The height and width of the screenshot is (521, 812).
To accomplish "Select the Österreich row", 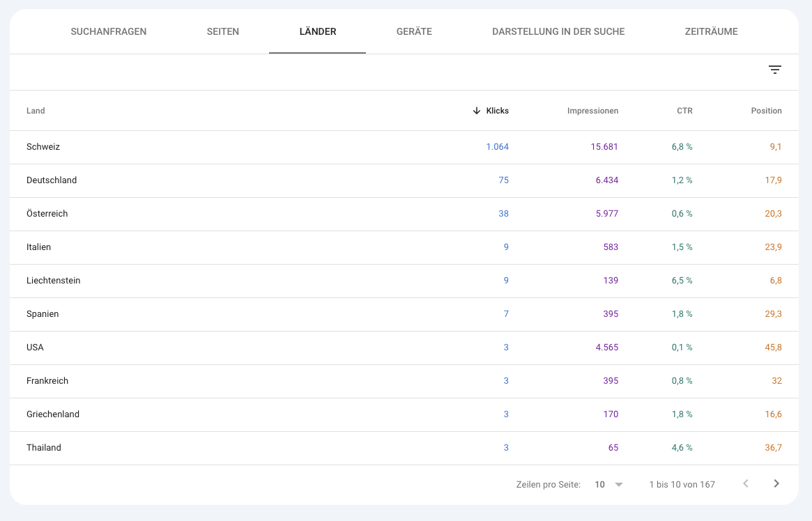I will tap(404, 214).
